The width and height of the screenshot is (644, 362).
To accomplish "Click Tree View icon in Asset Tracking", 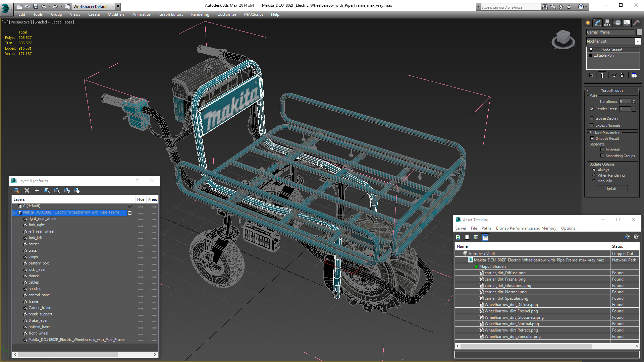I will pyautogui.click(x=476, y=237).
